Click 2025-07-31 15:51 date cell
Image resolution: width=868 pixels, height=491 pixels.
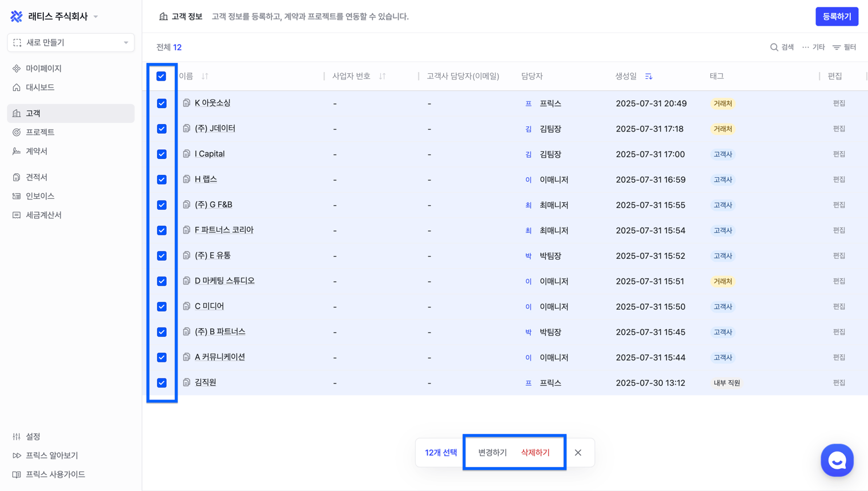650,281
